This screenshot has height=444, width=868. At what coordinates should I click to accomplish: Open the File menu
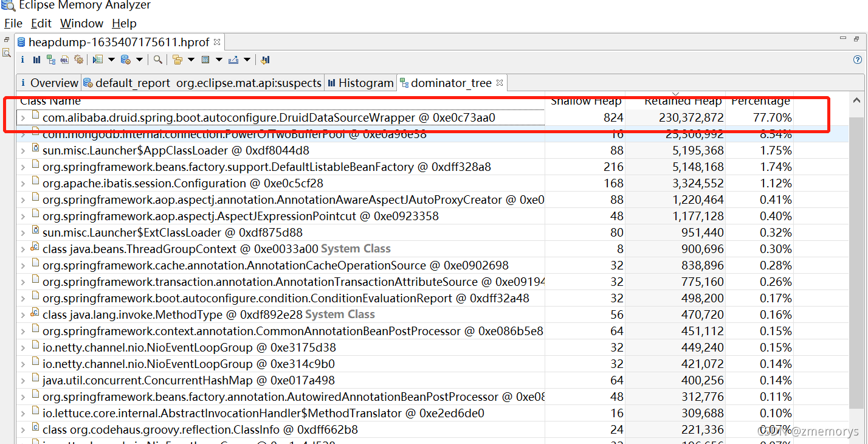13,23
